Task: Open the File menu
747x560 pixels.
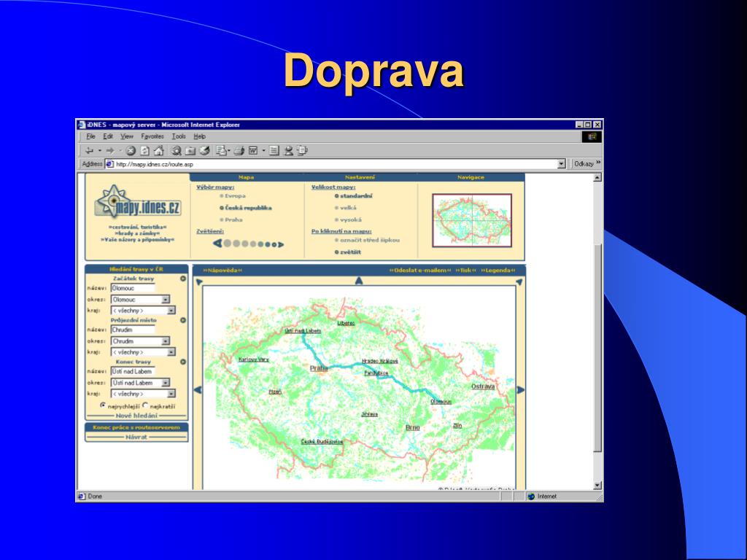Action: click(x=90, y=136)
